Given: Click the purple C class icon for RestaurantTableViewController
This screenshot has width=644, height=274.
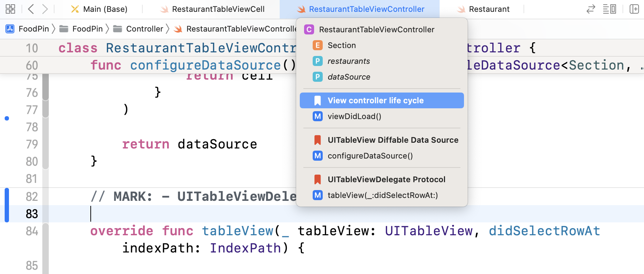Looking at the screenshot, I should [309, 29].
